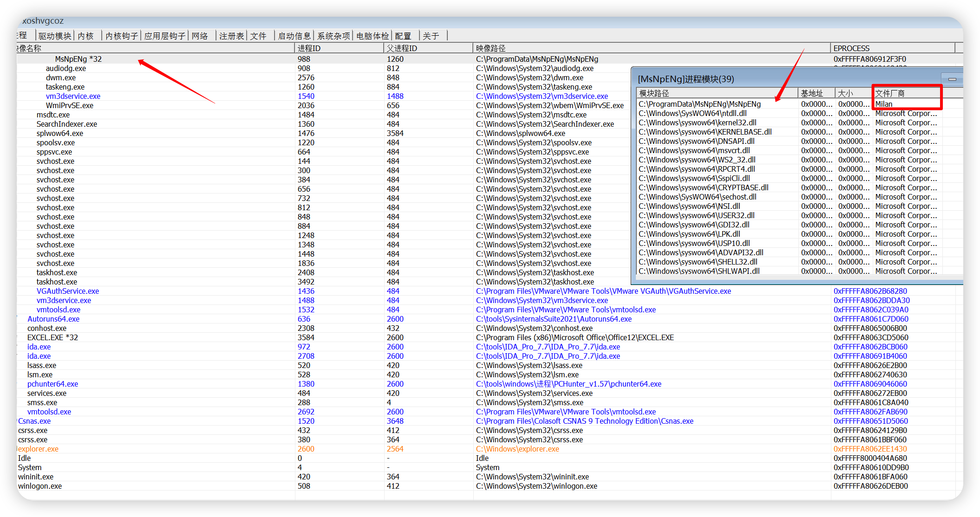This screenshot has height=517, width=980.
Task: Select the MsNpENg *32 process row
Action: click(490, 59)
